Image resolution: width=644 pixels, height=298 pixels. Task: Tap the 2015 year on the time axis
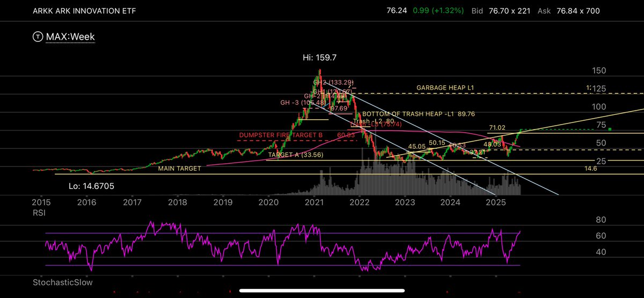41,202
